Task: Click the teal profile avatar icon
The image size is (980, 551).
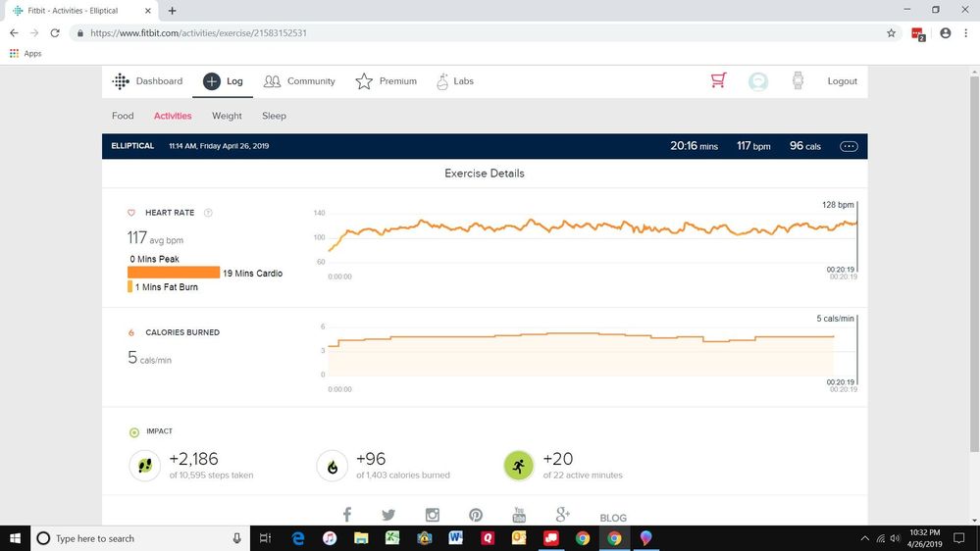Action: 758,81
